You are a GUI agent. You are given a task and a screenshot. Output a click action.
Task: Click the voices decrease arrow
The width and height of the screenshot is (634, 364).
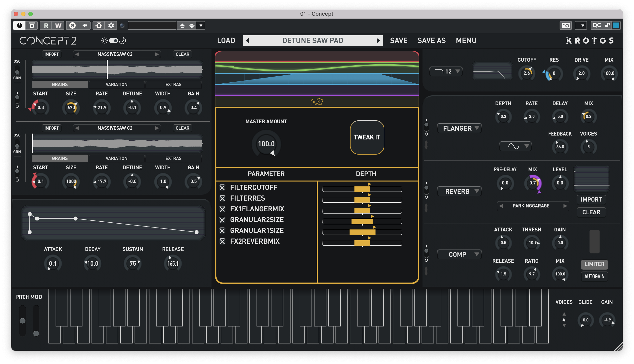[564, 326]
